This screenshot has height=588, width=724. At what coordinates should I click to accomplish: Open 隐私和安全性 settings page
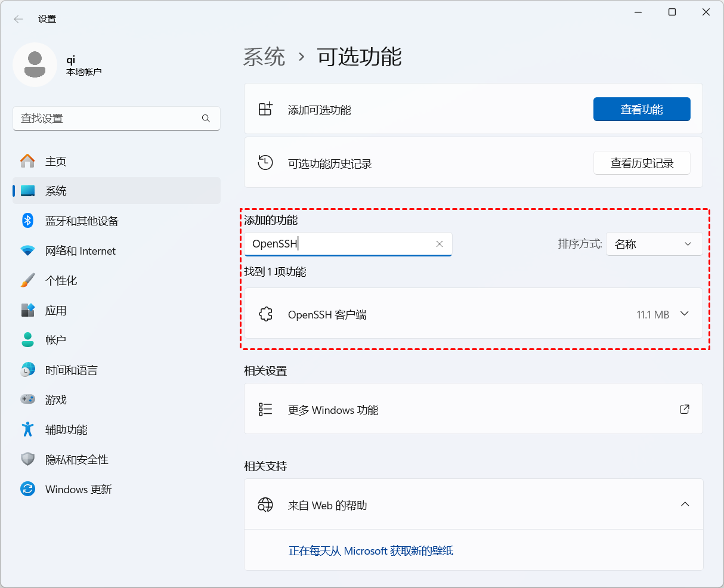coord(116,459)
